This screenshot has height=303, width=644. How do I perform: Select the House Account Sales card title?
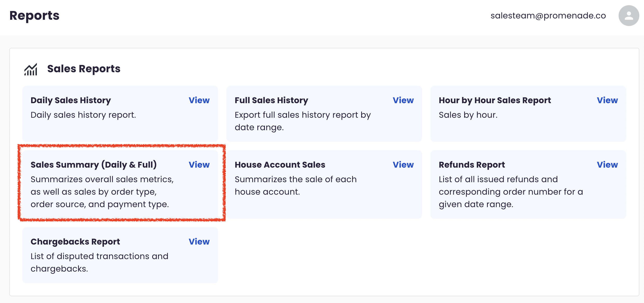(x=280, y=165)
